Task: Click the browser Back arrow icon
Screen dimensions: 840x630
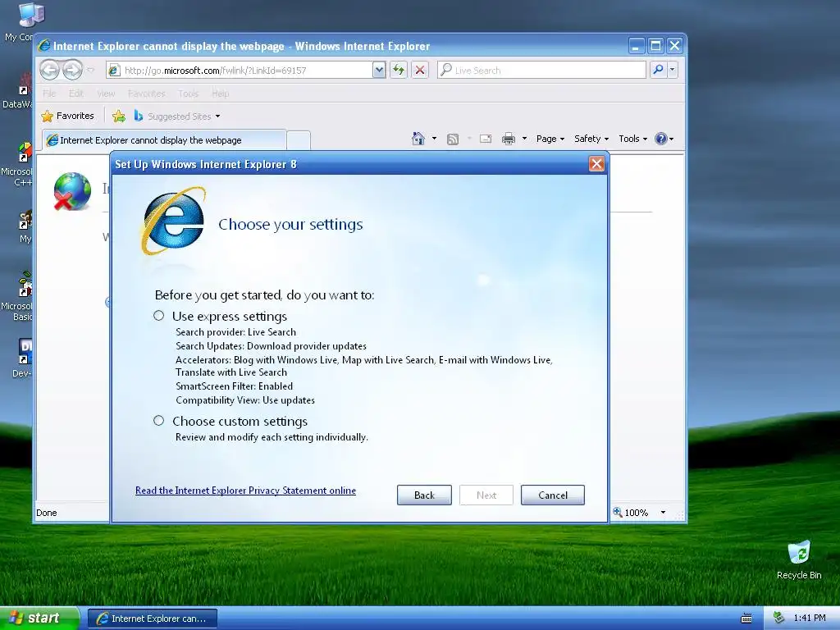Action: click(49, 70)
